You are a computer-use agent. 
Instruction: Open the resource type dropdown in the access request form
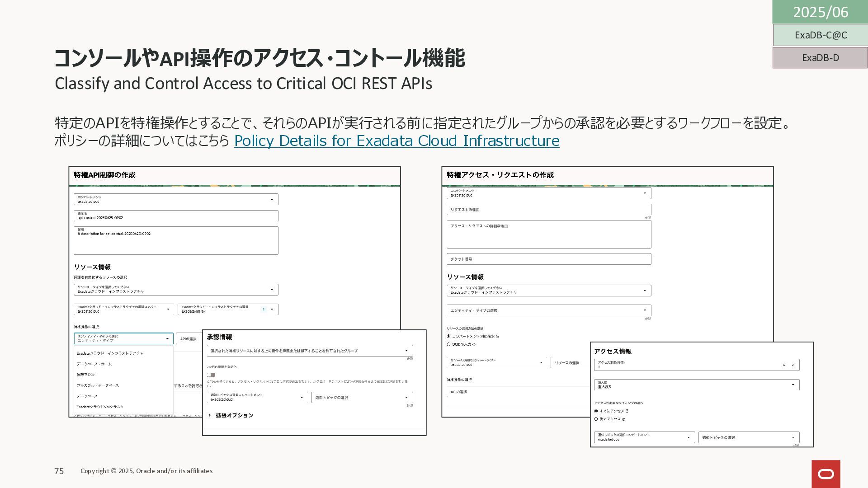[x=549, y=291]
